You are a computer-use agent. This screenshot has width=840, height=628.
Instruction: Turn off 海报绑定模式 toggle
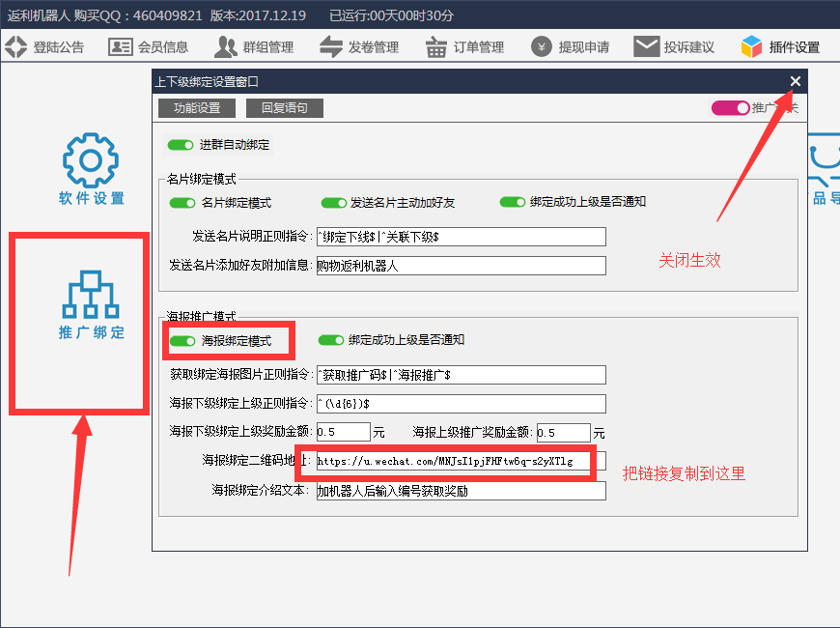click(x=182, y=341)
